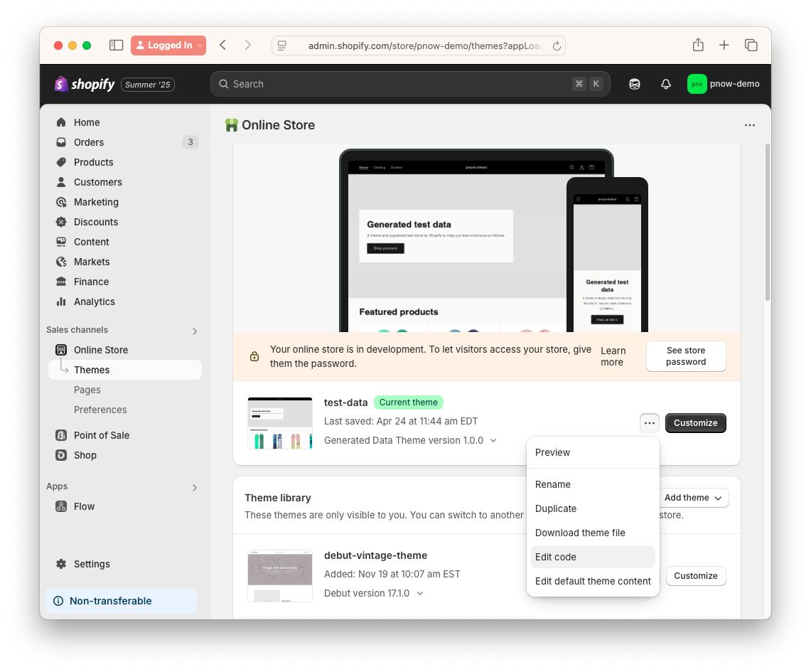The image size is (811, 672).
Task: Click the Products tag icon
Action: coord(61,162)
